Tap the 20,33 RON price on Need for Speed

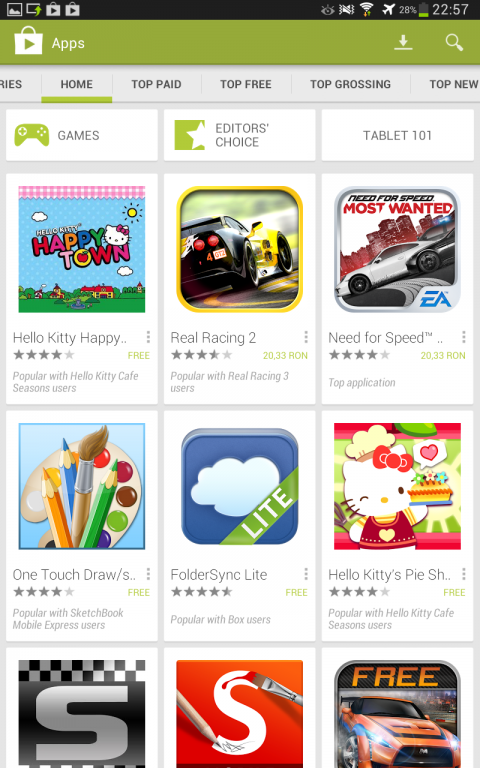coord(443,356)
